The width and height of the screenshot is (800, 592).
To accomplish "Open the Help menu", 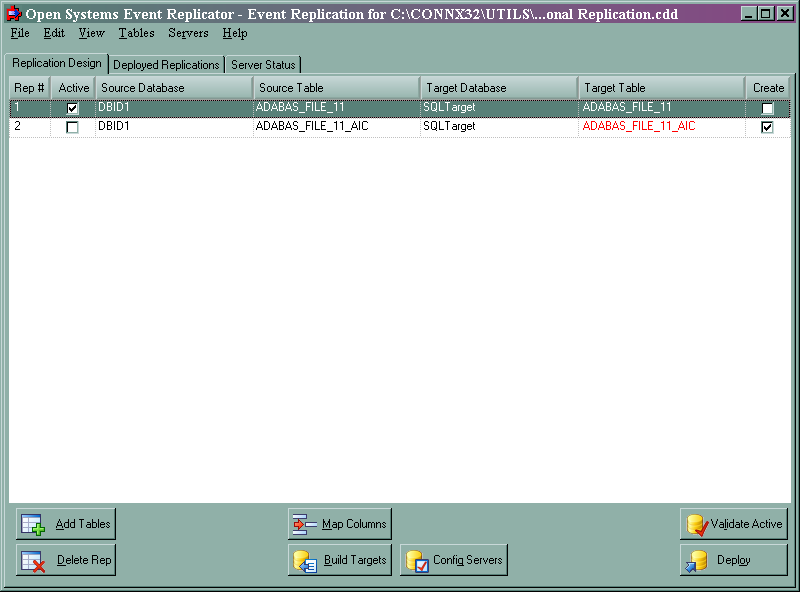I will (x=235, y=33).
